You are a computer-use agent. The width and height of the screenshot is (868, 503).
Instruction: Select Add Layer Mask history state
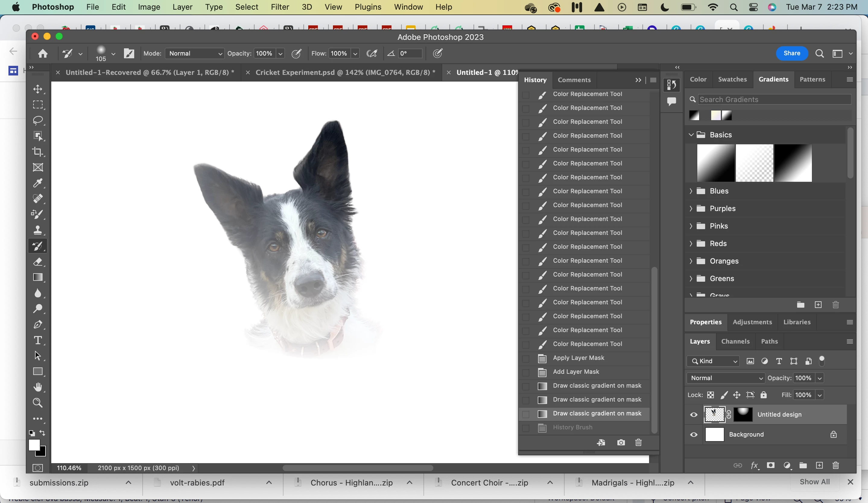[576, 372]
